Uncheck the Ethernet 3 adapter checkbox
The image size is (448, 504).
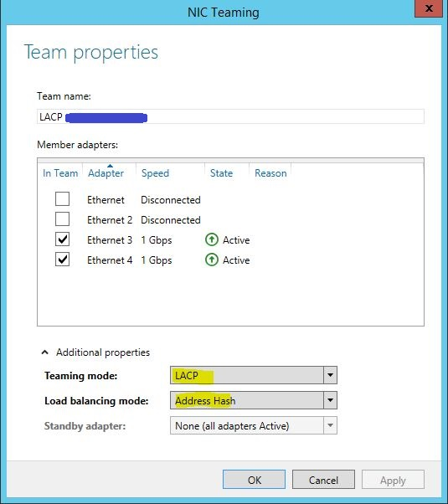point(63,239)
